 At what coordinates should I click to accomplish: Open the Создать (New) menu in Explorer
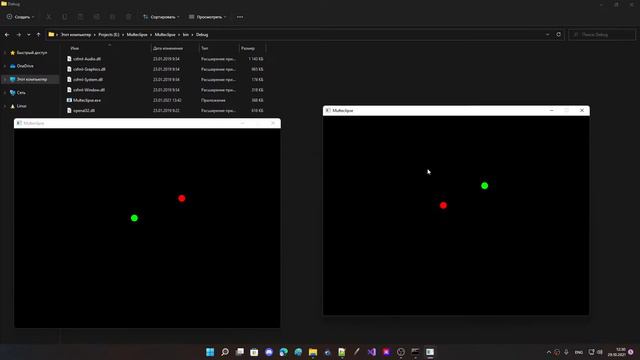20,17
